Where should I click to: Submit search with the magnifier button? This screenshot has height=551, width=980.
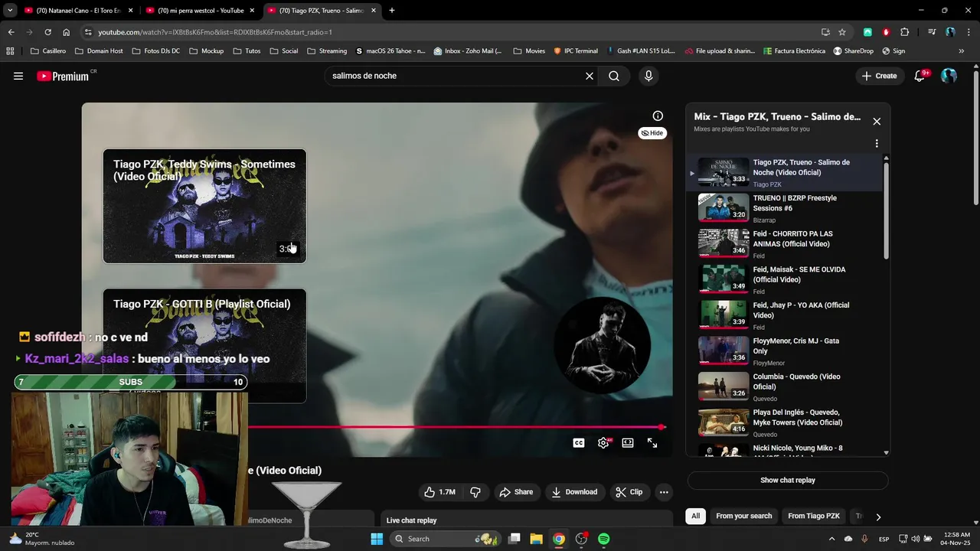pyautogui.click(x=614, y=76)
